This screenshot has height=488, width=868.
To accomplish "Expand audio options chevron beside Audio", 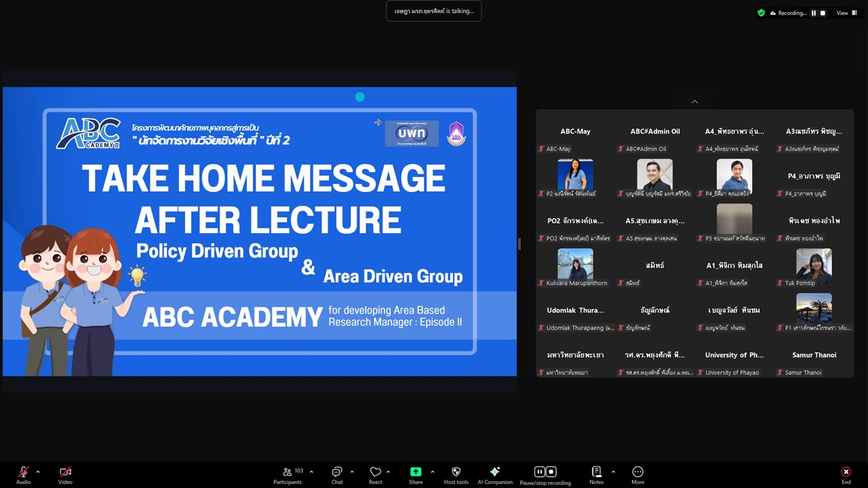I will coord(38,472).
